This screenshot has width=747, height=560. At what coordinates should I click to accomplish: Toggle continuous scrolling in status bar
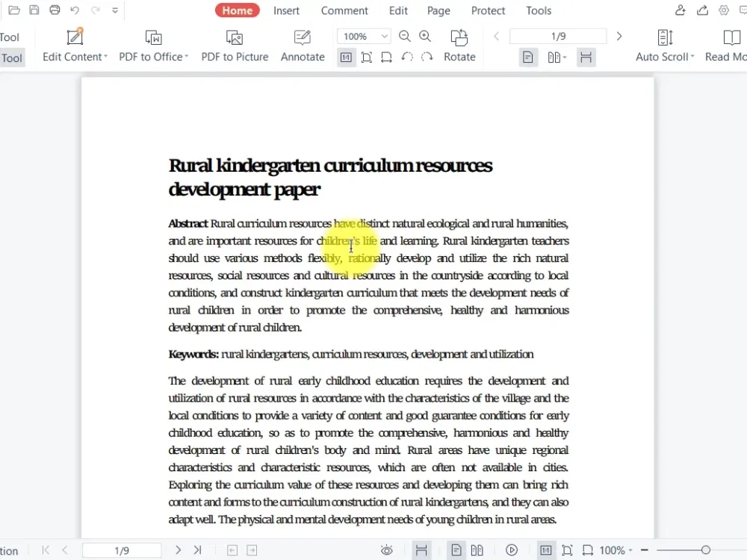click(x=421, y=550)
